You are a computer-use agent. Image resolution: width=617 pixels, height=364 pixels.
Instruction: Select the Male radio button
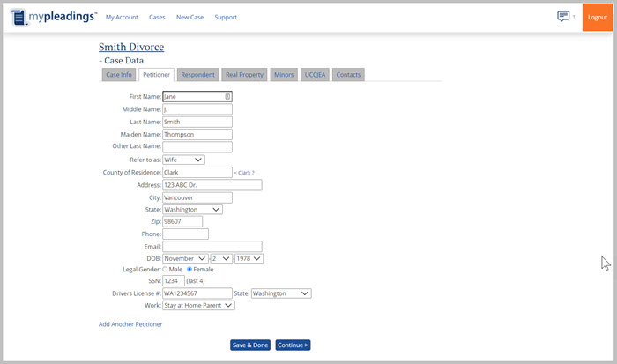click(166, 269)
